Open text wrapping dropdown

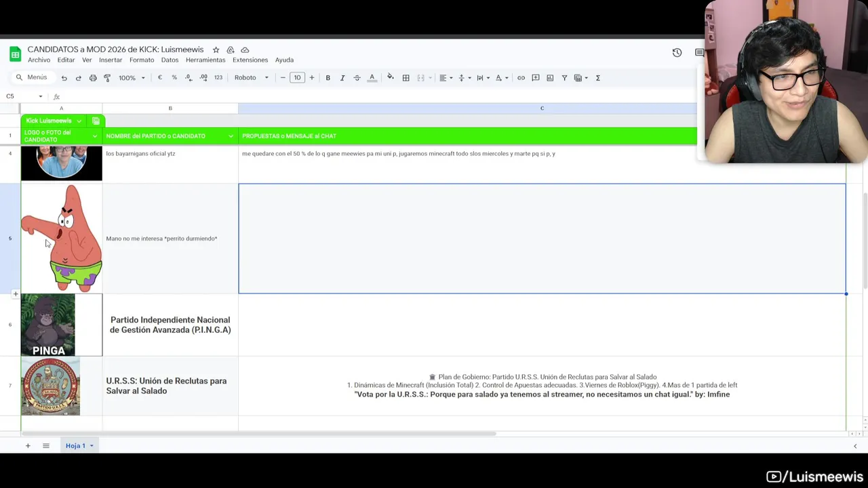click(x=482, y=78)
